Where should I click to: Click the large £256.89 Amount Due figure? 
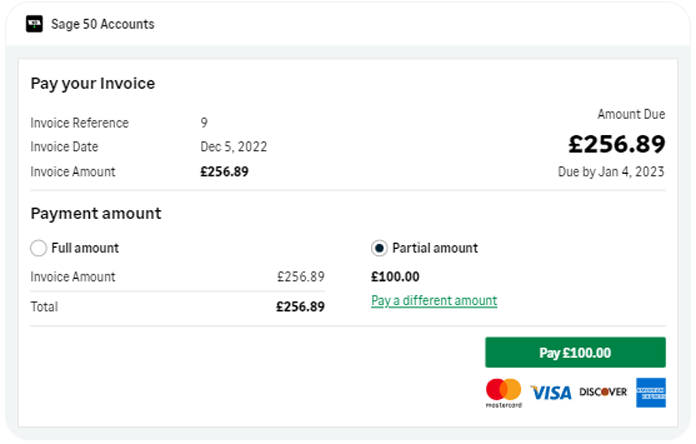tap(617, 144)
